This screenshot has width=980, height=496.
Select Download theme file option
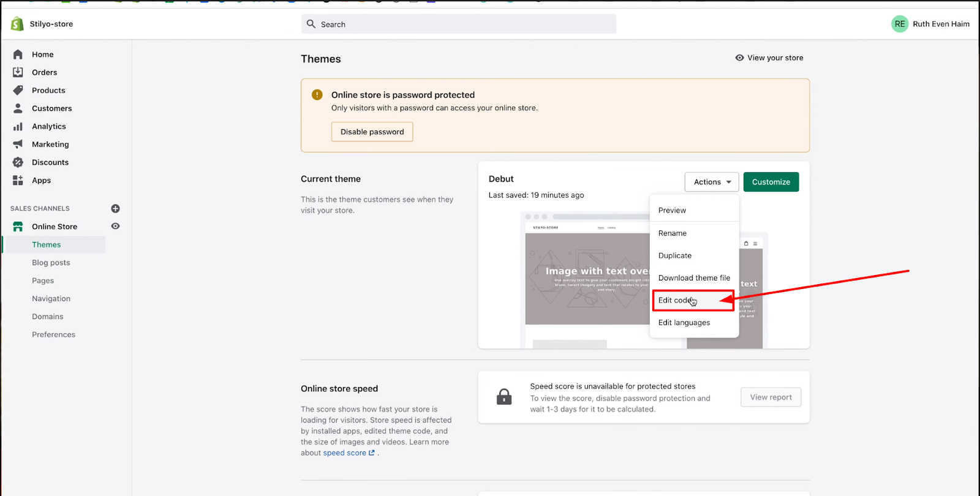[694, 278]
